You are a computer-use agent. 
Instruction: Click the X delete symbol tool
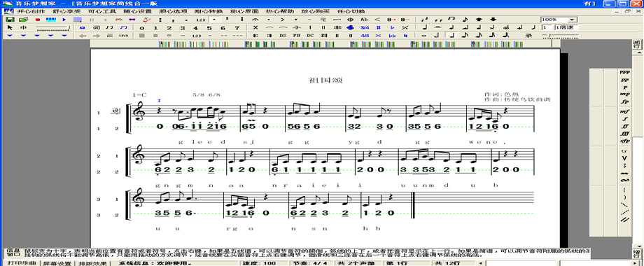255,27
